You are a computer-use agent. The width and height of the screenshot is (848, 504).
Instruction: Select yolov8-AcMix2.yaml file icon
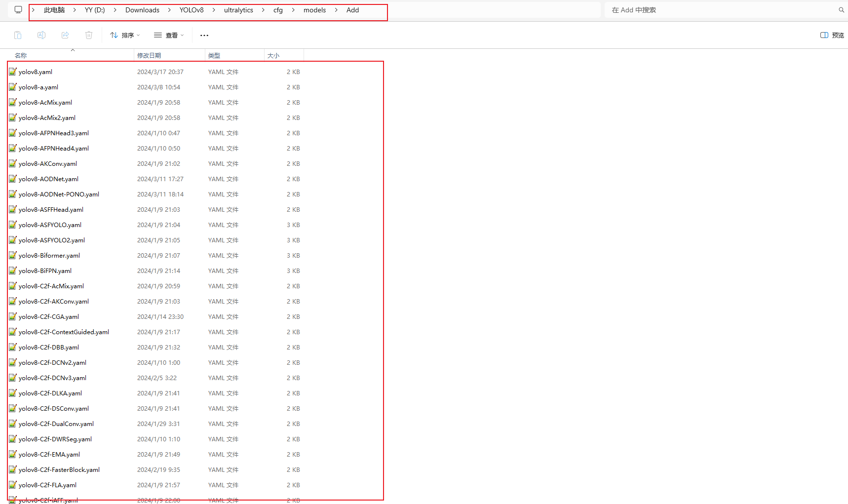point(13,117)
